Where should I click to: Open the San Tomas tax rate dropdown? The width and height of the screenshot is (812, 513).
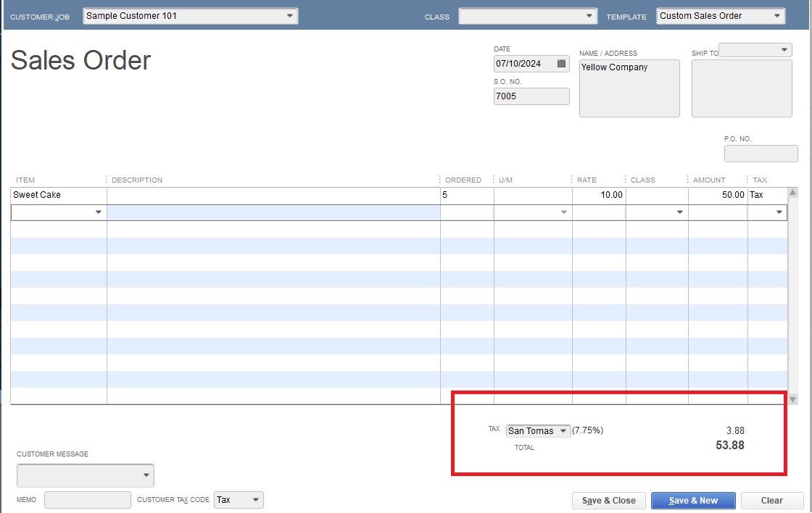coord(562,430)
